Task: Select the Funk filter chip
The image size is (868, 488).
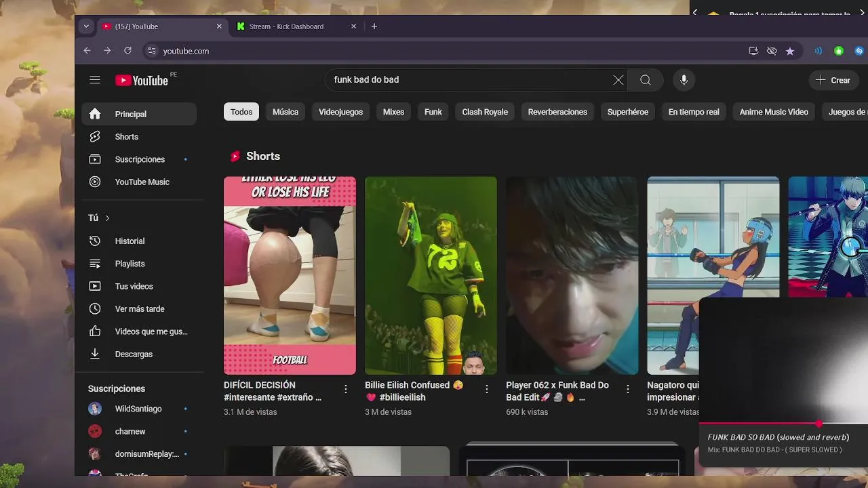Action: [433, 112]
